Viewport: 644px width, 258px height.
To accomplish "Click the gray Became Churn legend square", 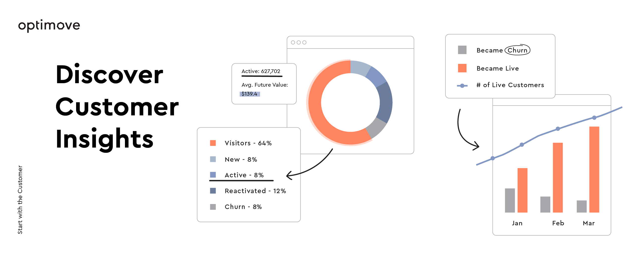I will tap(462, 50).
